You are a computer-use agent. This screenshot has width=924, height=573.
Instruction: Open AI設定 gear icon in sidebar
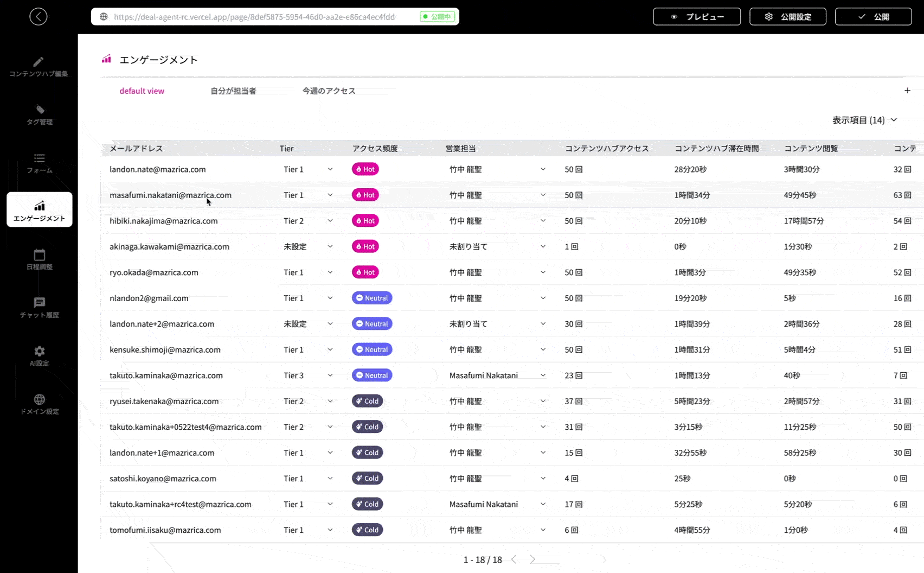pos(39,351)
